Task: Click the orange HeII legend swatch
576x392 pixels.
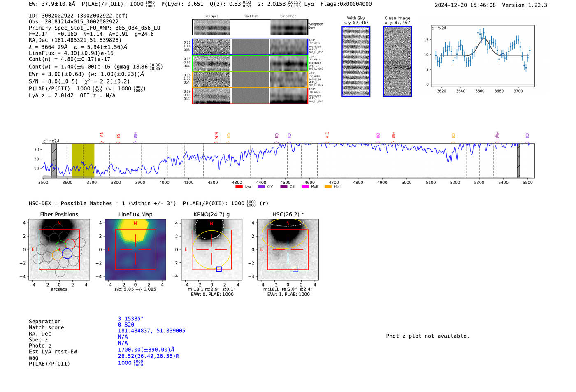Action: click(328, 187)
